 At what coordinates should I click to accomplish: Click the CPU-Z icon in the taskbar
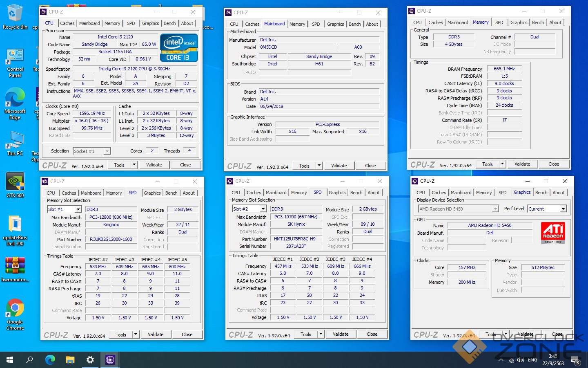pyautogui.click(x=110, y=360)
